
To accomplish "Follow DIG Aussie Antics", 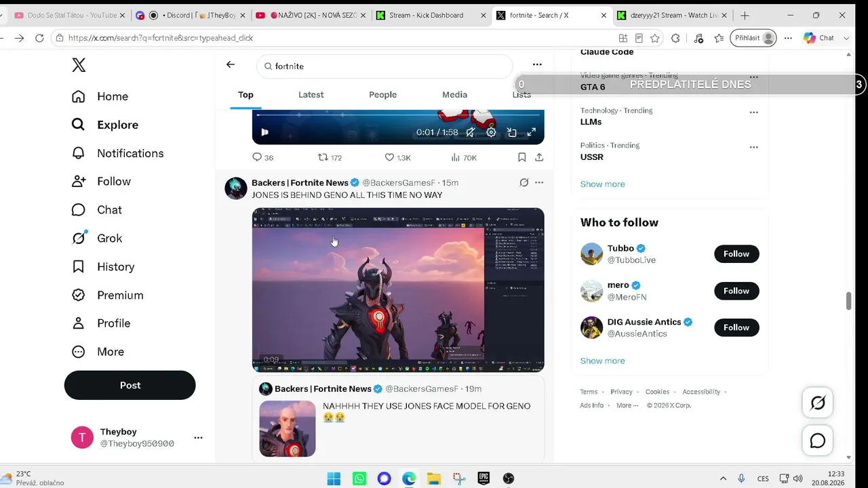I will coord(736,327).
